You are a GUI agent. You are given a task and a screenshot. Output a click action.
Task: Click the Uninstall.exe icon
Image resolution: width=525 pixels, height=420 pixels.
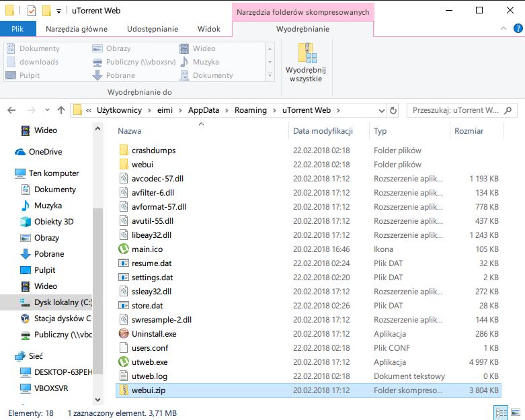(124, 334)
